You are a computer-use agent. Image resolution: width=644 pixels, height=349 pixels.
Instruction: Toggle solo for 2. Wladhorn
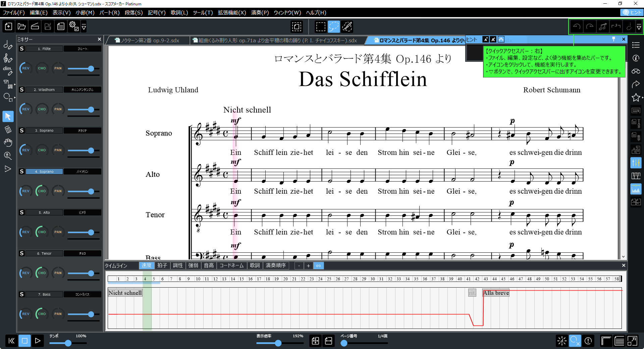22,90
